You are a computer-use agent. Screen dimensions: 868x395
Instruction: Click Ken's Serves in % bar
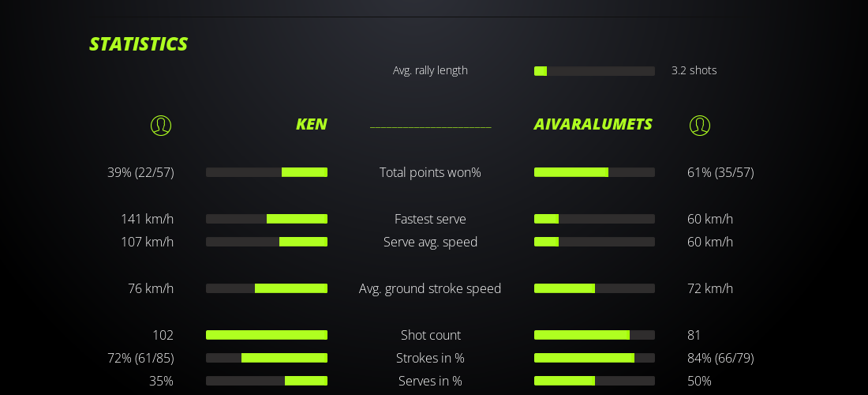tap(267, 381)
